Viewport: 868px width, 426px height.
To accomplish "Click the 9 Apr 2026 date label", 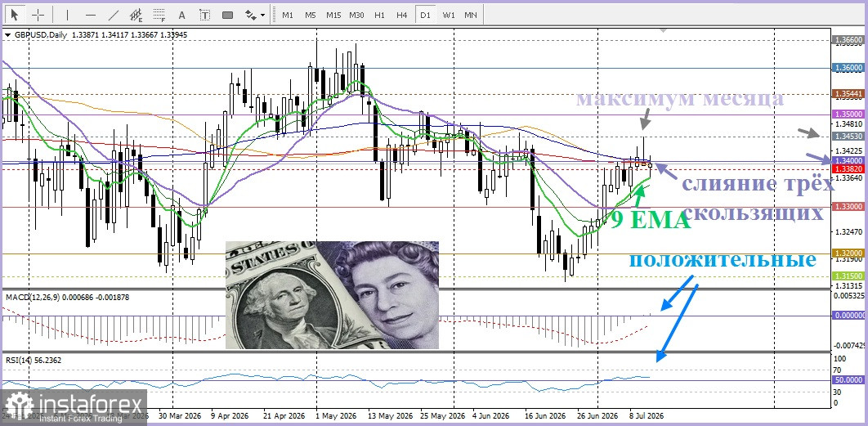I will coord(230,415).
